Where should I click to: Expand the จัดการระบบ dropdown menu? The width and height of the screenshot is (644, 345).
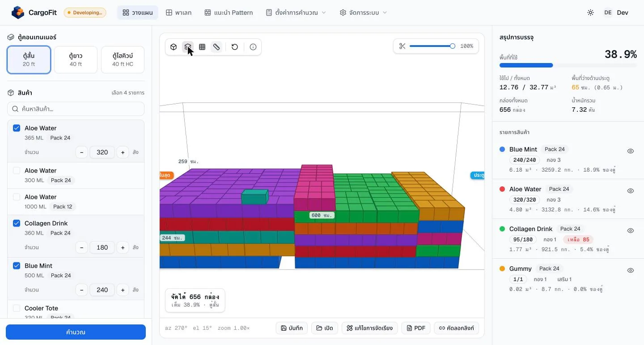(x=363, y=13)
